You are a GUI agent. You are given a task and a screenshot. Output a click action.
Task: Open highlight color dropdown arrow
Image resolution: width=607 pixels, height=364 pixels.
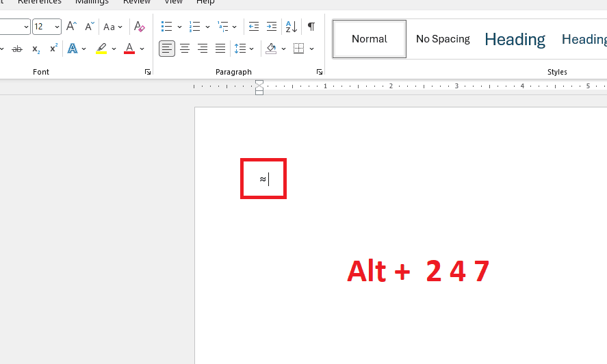(x=114, y=49)
